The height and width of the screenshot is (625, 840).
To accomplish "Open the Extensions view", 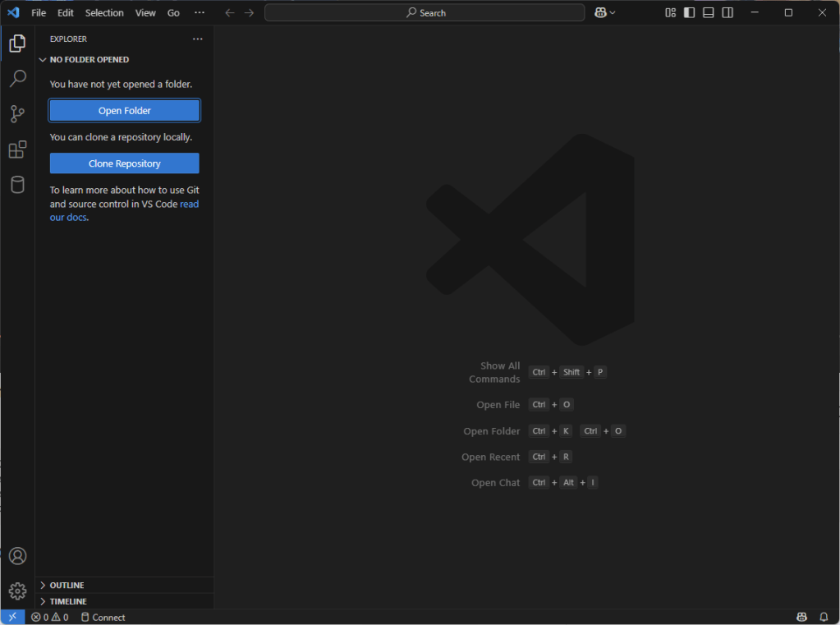I will point(17,149).
